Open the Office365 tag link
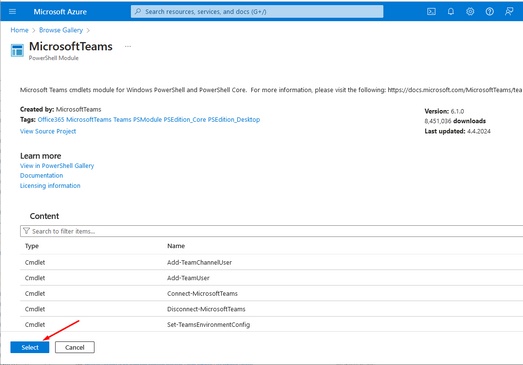 click(51, 119)
